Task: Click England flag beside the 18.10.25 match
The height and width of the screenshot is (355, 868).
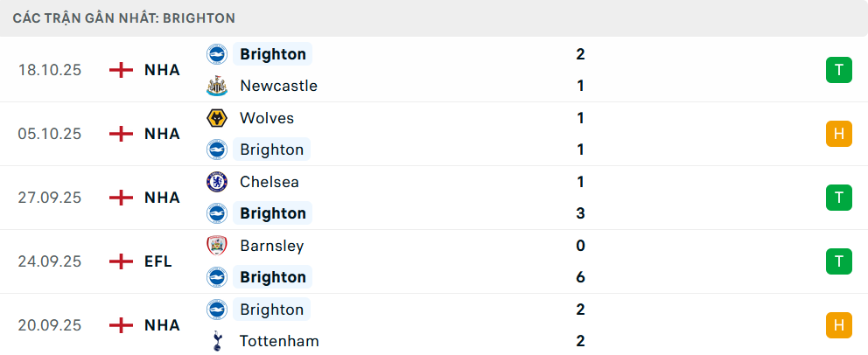Action: (x=120, y=70)
